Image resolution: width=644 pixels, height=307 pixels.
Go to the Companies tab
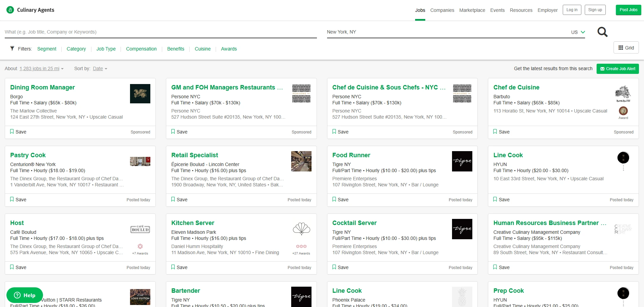pyautogui.click(x=442, y=10)
